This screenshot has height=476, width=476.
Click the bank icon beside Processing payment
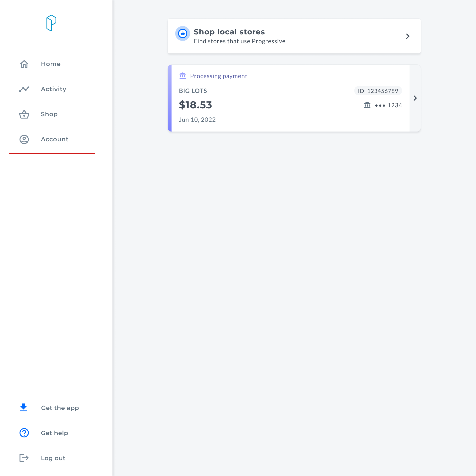[x=182, y=76]
